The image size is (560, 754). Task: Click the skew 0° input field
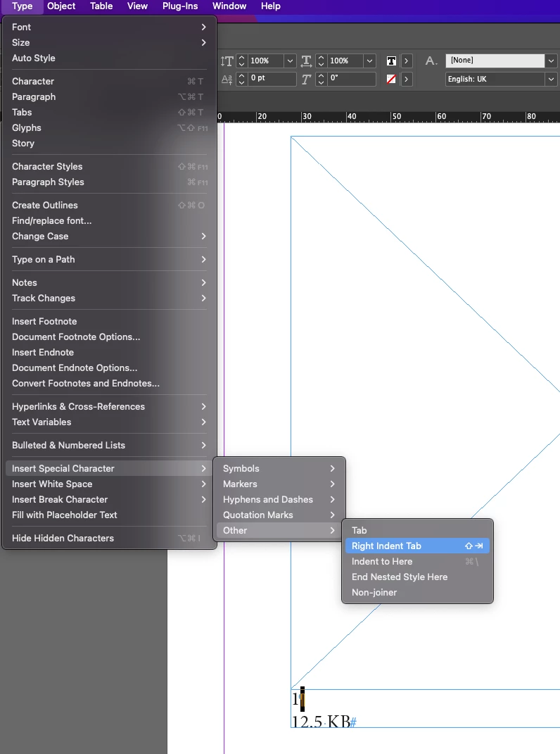tap(351, 78)
